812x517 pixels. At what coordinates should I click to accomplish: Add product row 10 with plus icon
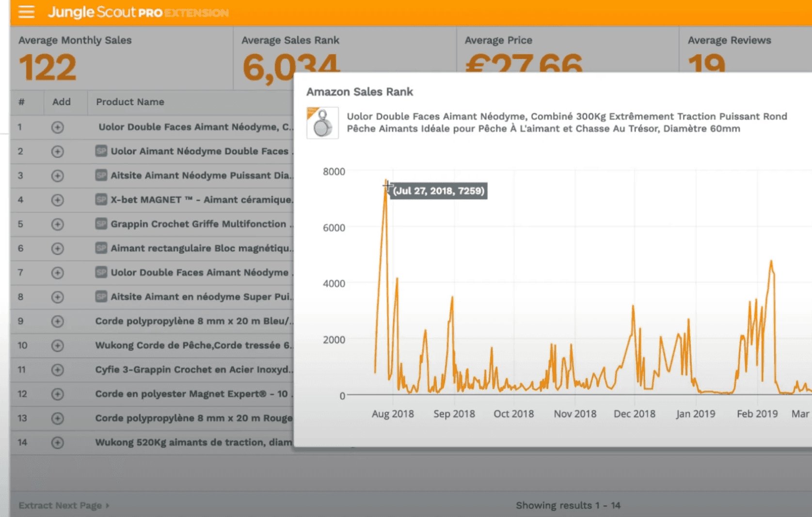click(57, 345)
